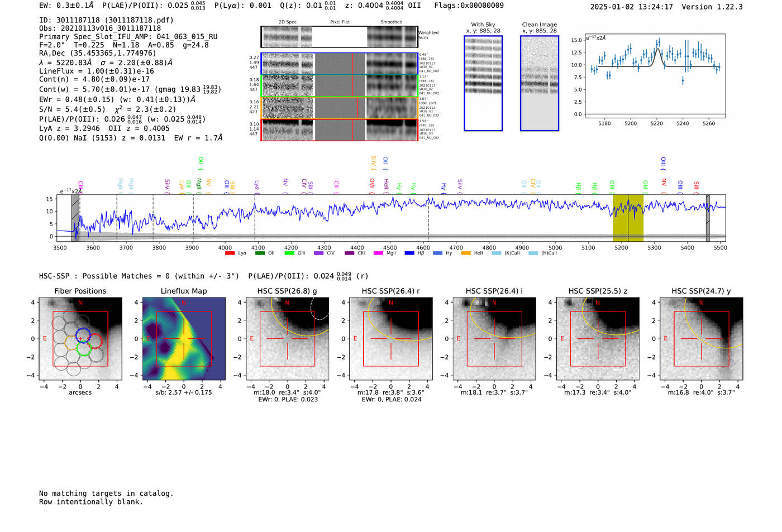Click the blue dashed fiber circle
Viewport: 782px width, 532px height.
[83, 336]
